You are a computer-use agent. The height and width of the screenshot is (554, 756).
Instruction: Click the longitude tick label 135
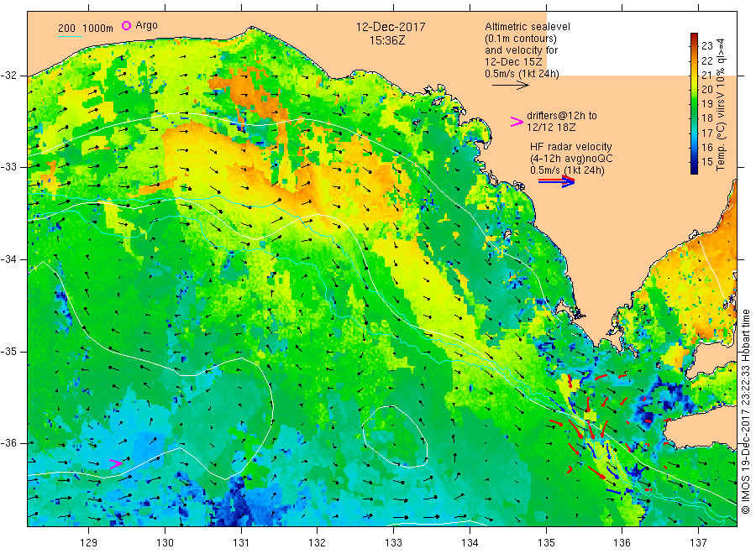546,543
